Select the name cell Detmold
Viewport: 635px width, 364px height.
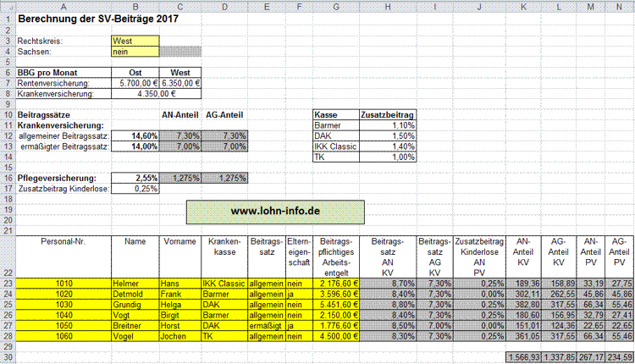tap(135, 294)
